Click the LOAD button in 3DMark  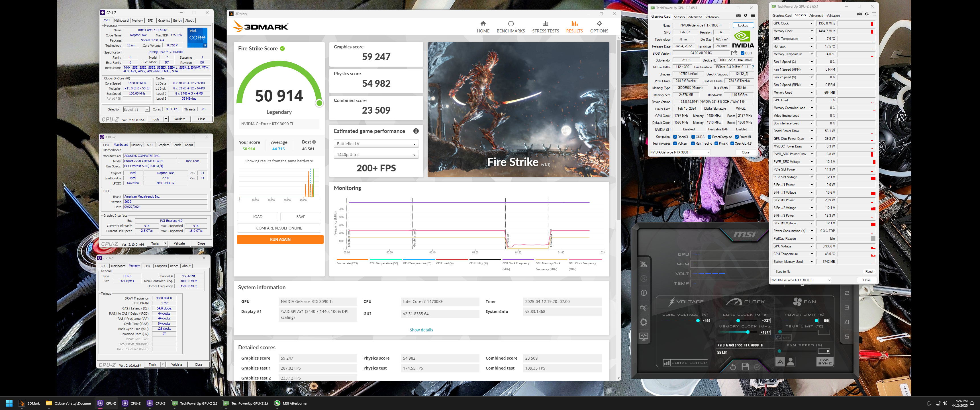pyautogui.click(x=257, y=216)
